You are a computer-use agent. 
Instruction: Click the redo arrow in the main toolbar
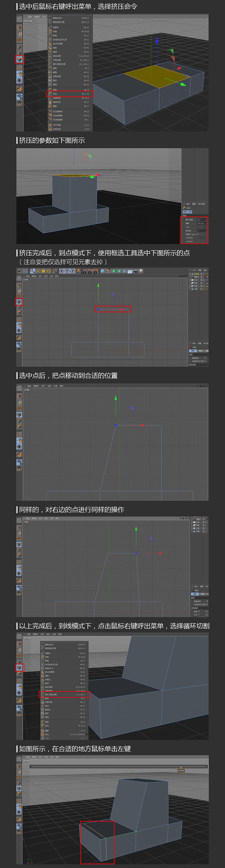coord(26,271)
